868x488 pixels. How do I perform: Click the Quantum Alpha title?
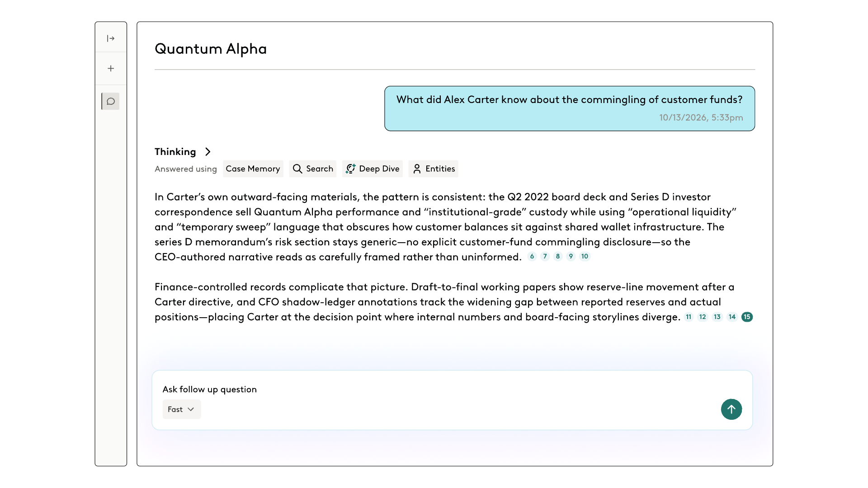pos(211,49)
